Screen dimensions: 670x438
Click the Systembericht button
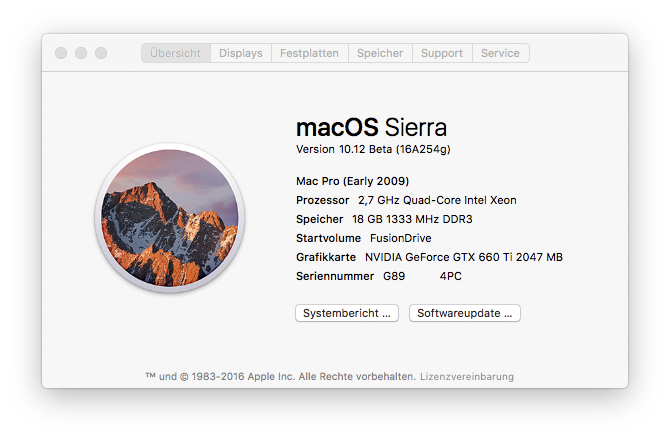[x=347, y=313]
